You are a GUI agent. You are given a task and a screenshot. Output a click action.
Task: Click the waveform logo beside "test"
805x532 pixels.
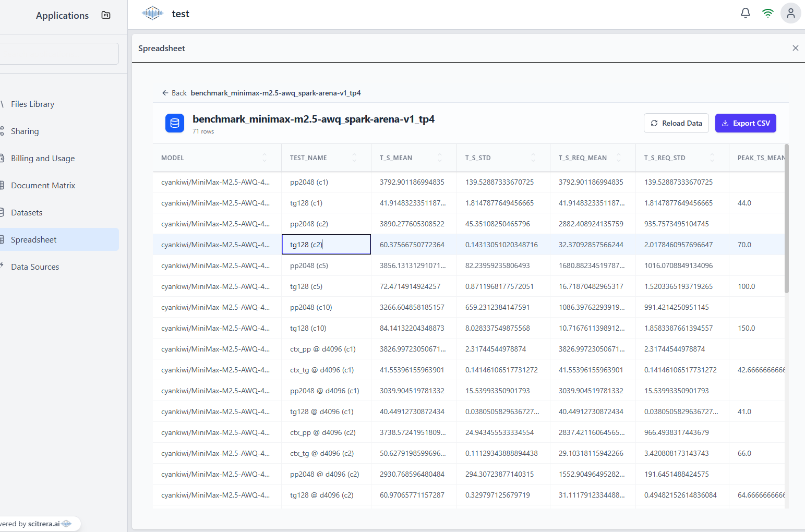tap(152, 14)
